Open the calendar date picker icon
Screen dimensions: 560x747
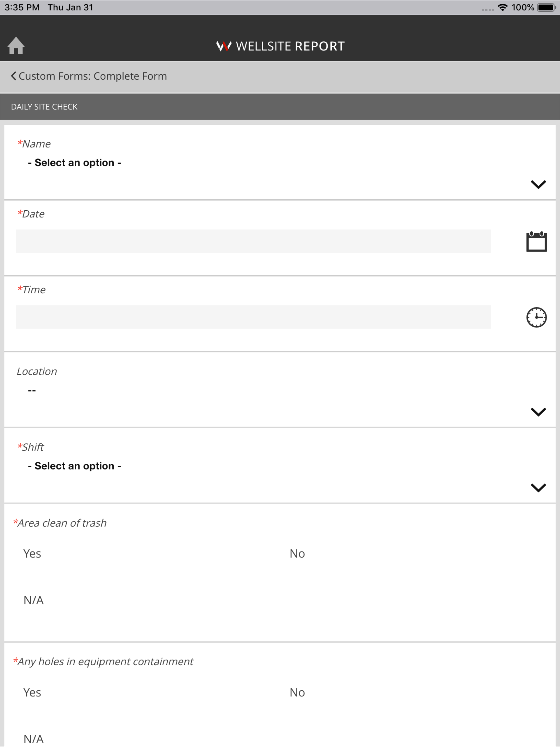pos(536,242)
